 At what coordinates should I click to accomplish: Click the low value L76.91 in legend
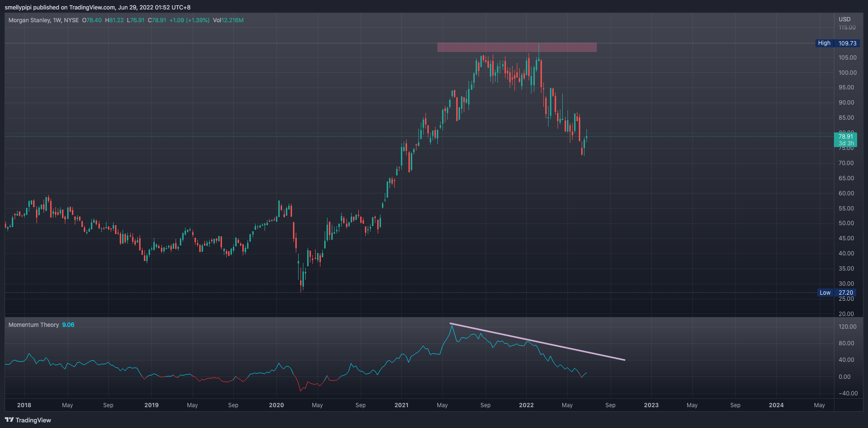pos(136,20)
